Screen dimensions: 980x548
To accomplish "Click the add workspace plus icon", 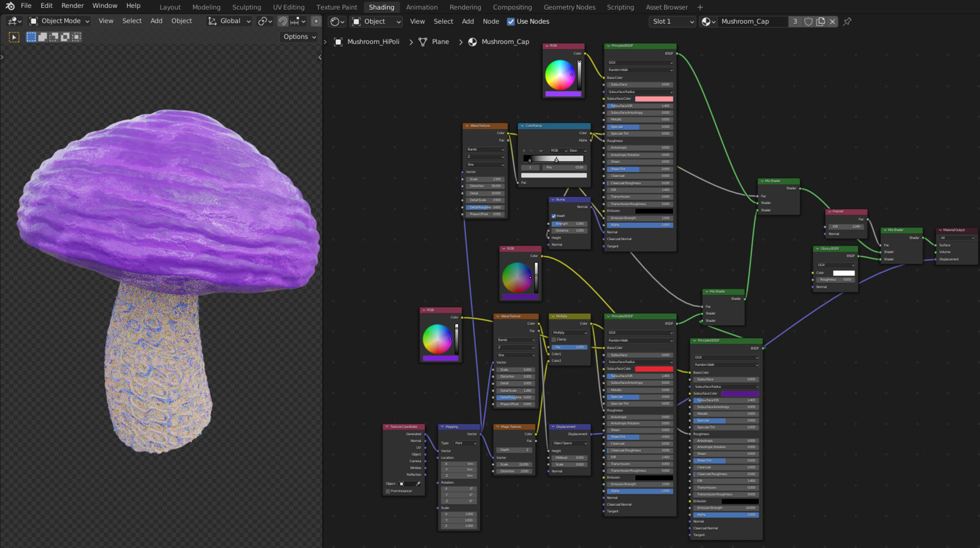I will point(700,7).
